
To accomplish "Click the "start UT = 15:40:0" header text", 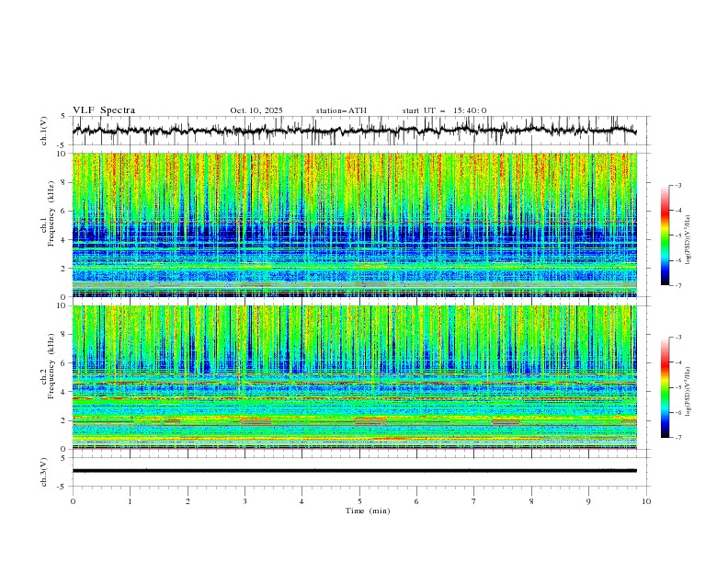I will [x=444, y=110].
